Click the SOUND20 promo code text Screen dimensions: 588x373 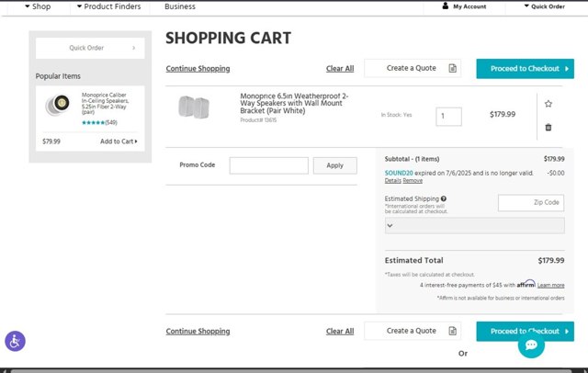click(399, 174)
